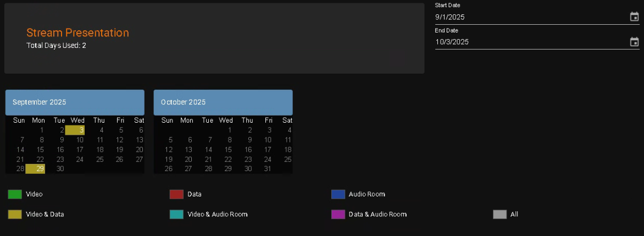This screenshot has width=644, height=236.
Task: Click the Stream Presentation title
Action: [77, 33]
